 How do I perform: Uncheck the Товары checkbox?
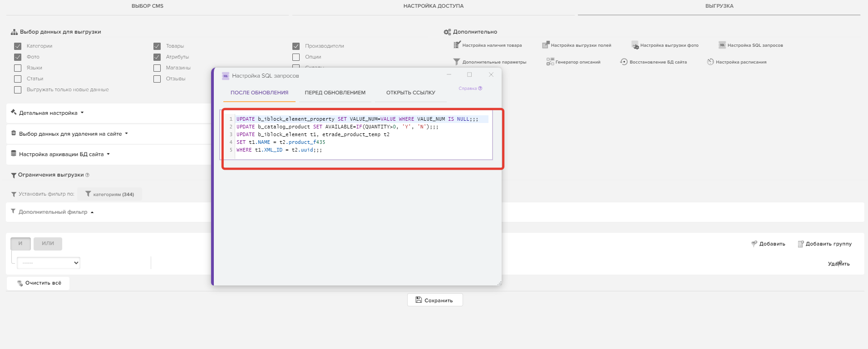157,46
